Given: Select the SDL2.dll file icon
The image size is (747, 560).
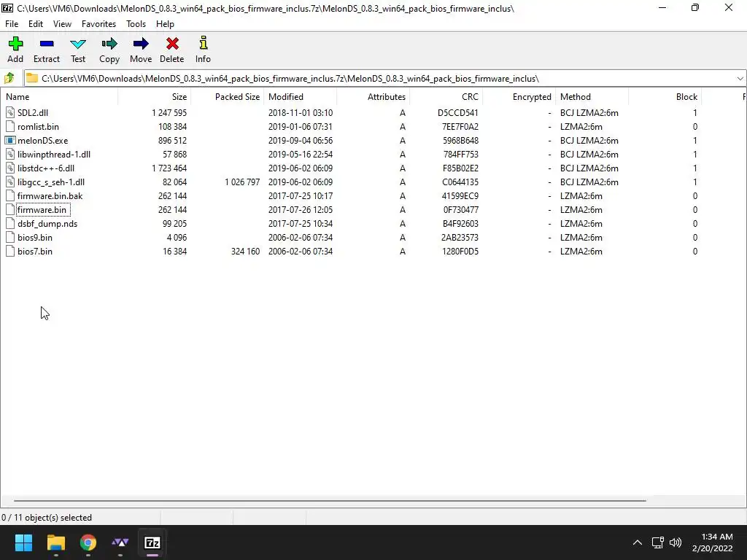Looking at the screenshot, I should coord(10,113).
